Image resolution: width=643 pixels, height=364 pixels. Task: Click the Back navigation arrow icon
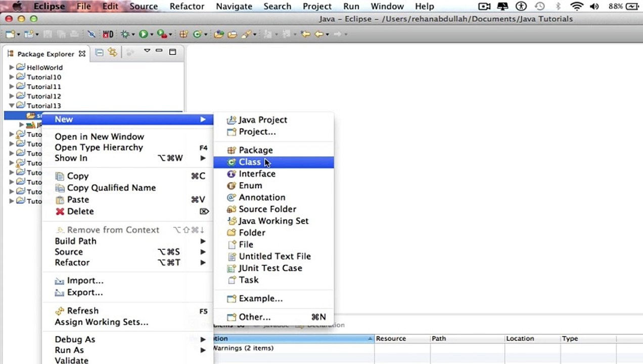click(x=319, y=34)
